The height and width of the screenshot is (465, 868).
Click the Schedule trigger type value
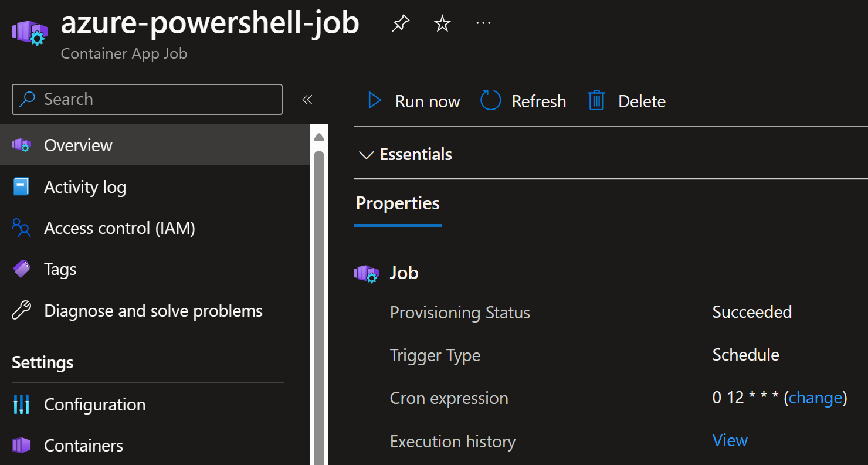pos(745,355)
